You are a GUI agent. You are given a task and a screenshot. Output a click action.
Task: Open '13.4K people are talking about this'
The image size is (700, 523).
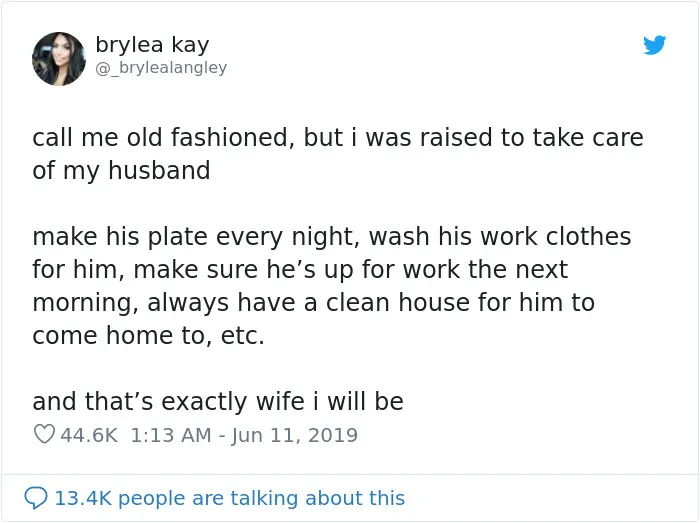click(229, 498)
